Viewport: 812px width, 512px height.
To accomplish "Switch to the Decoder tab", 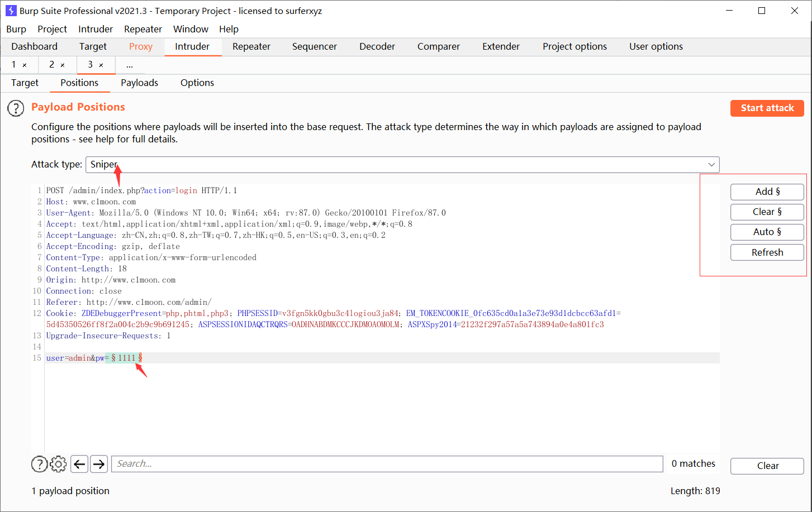I will click(377, 47).
